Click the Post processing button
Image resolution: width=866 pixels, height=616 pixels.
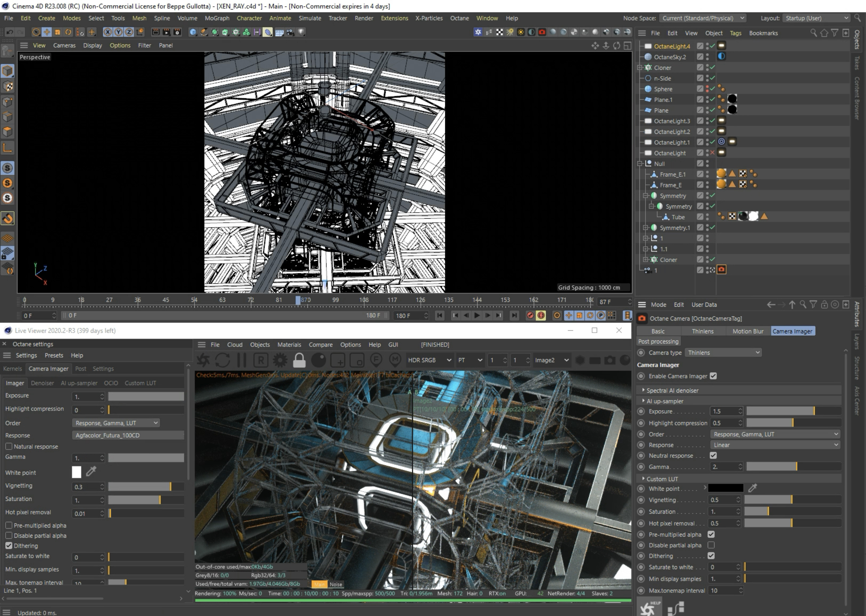tap(658, 342)
